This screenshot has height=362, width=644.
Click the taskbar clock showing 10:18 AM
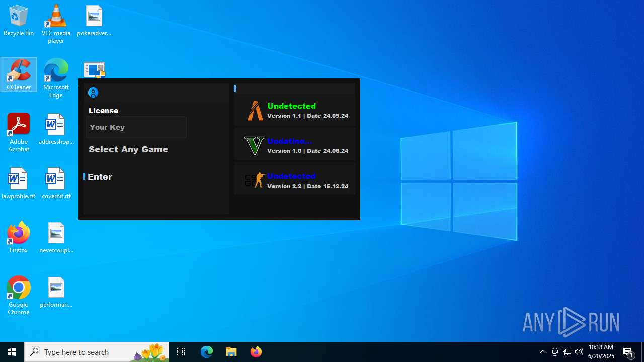601,352
